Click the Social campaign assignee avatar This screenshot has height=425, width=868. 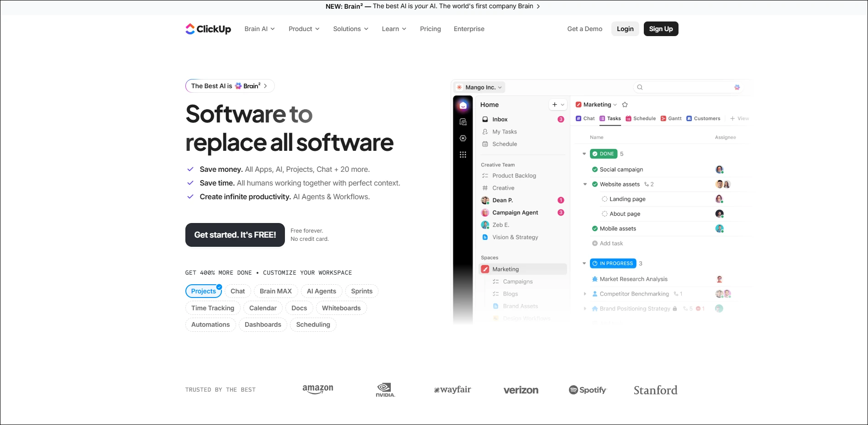tap(719, 170)
